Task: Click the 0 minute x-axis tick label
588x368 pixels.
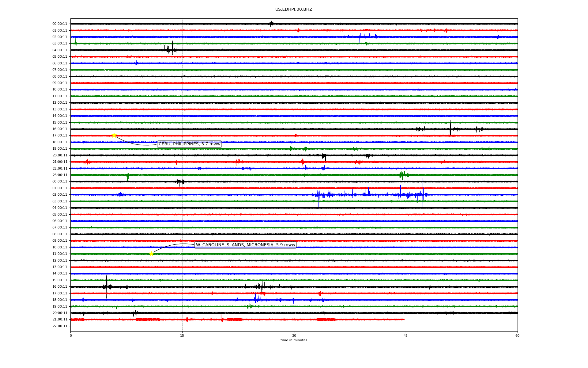Action: 71,335
